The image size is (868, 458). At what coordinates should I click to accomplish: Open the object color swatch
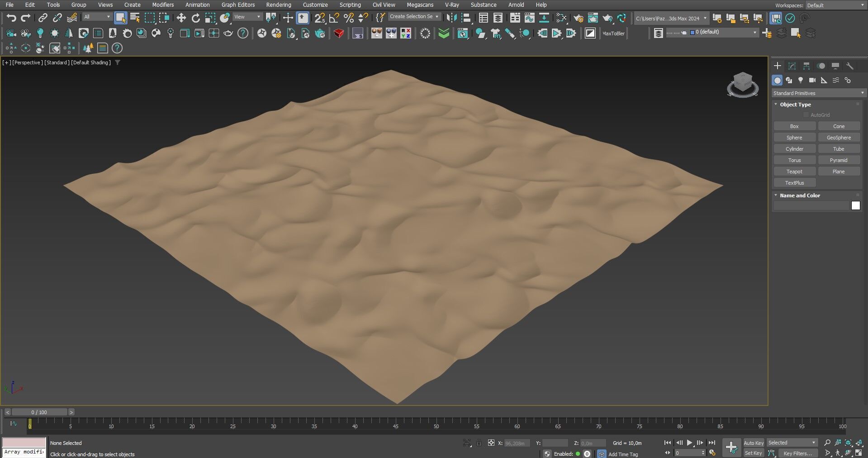(856, 205)
